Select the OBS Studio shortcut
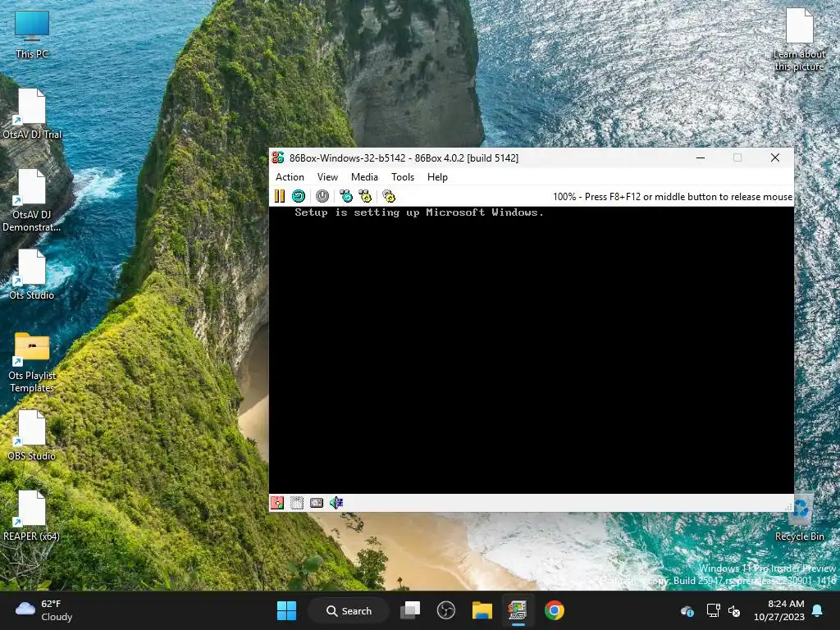The width and height of the screenshot is (840, 630). [32, 435]
